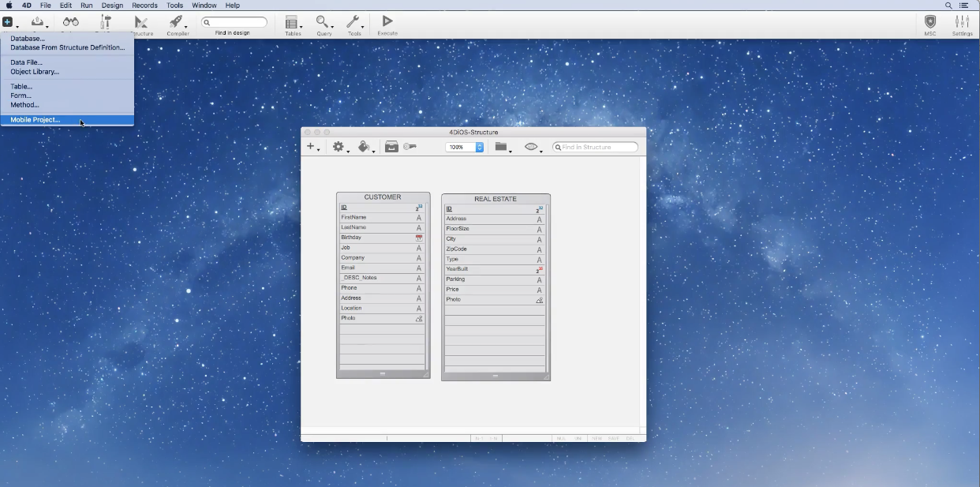
Task: Focus the Find in design search field
Action: (234, 22)
